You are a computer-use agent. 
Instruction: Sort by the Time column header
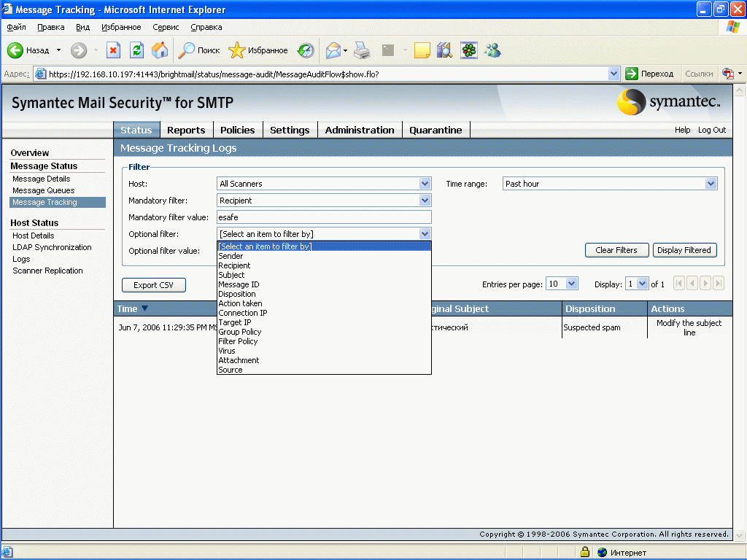[128, 308]
